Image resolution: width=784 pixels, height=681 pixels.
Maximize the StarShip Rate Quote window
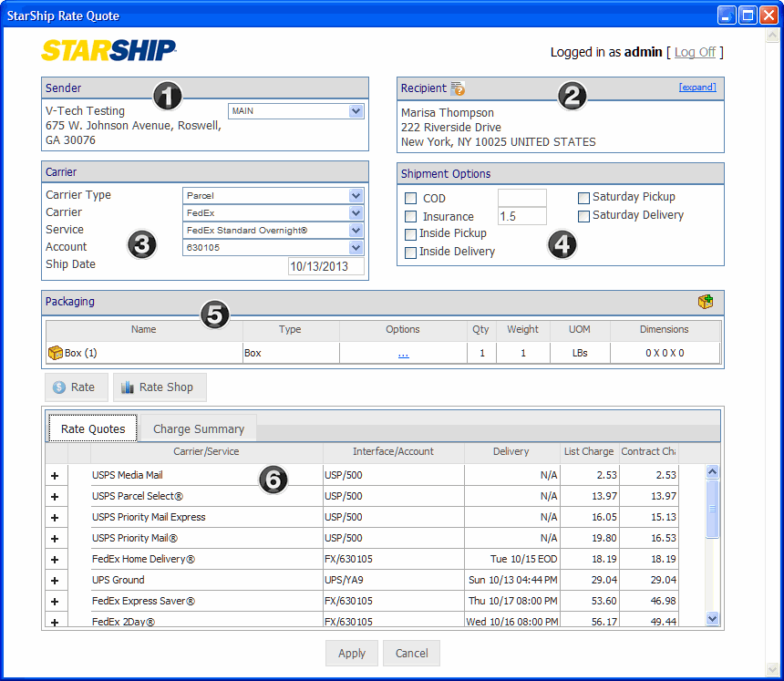(748, 15)
